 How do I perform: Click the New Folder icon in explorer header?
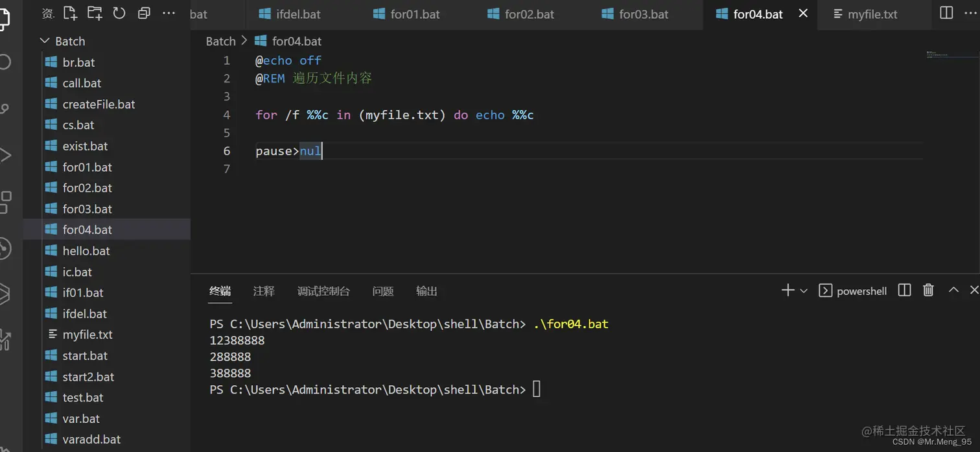[x=95, y=12]
